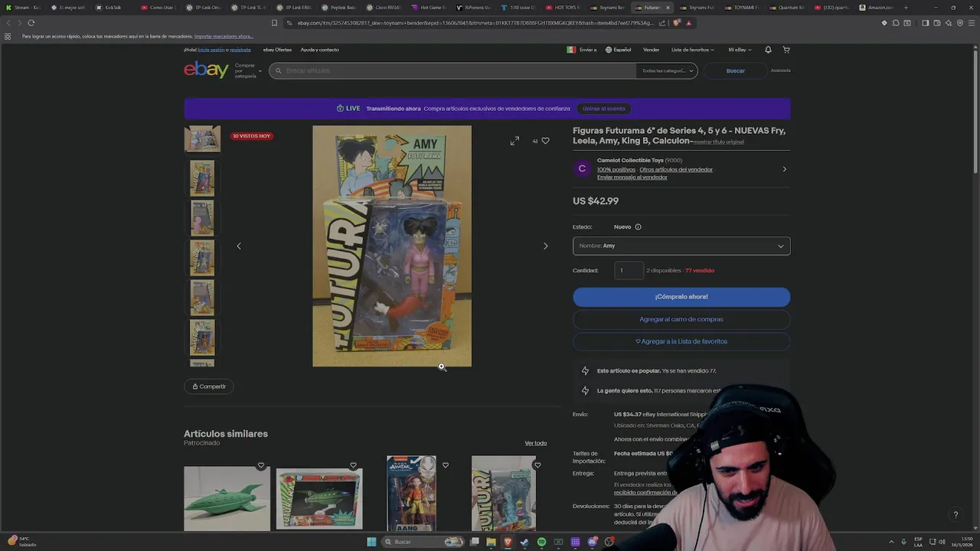980x551 pixels.
Task: Expand the Mi eBay menu
Action: (740, 50)
